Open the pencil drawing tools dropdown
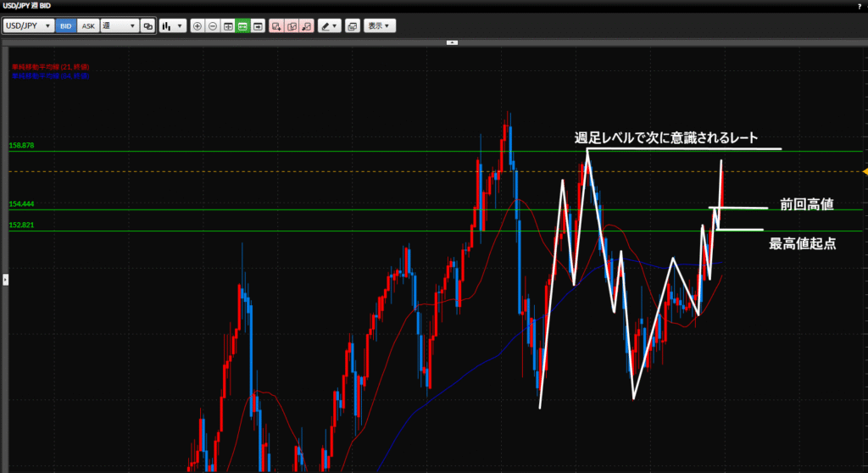 tap(329, 26)
